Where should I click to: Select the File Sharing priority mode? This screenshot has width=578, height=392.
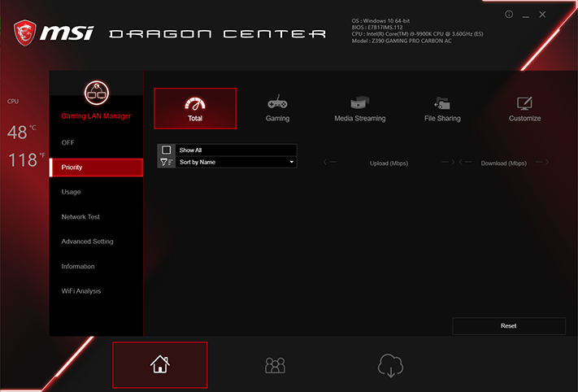pos(442,108)
